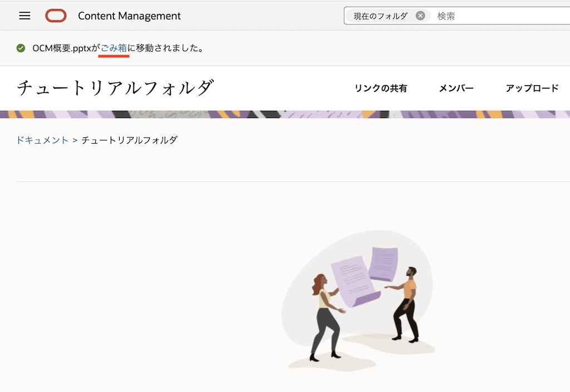Select the チュートリアルフォルダ breadcrumb item

[x=131, y=140]
